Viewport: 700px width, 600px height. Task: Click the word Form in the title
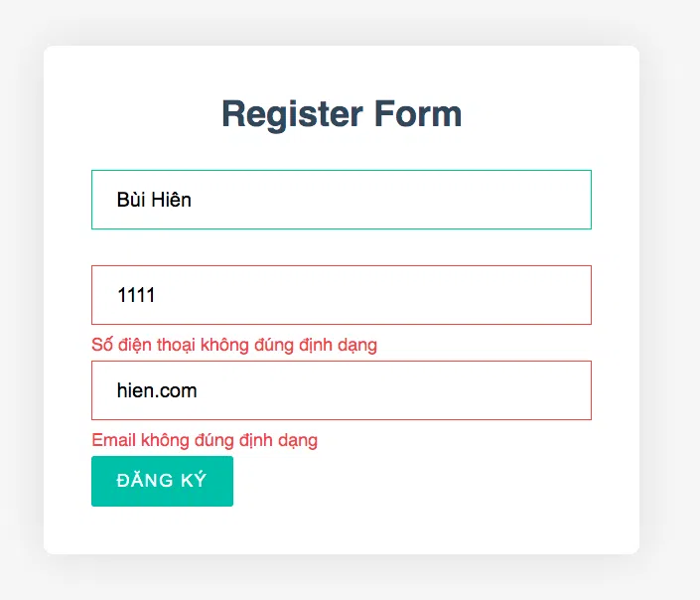coord(418,114)
